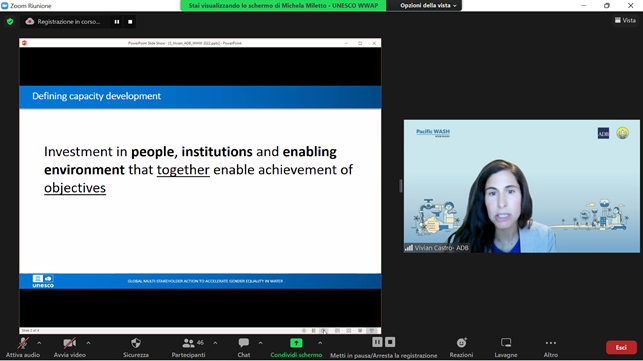Click 'Defining capacity development' slide title
The height and width of the screenshot is (361, 643).
[96, 96]
